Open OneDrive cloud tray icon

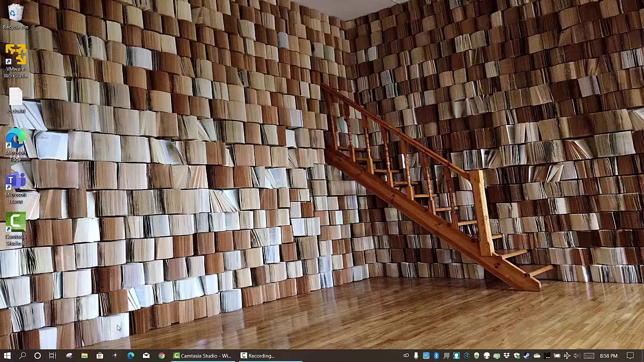537,355
